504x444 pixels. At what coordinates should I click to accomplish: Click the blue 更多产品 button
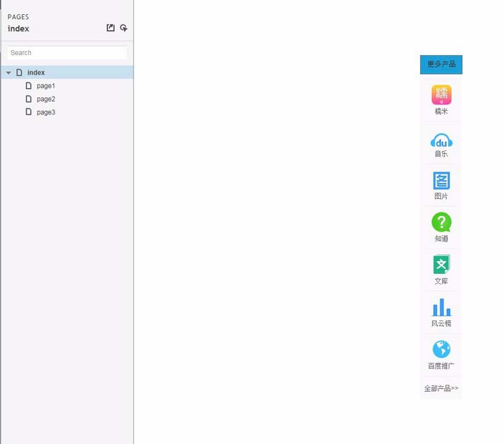(441, 64)
